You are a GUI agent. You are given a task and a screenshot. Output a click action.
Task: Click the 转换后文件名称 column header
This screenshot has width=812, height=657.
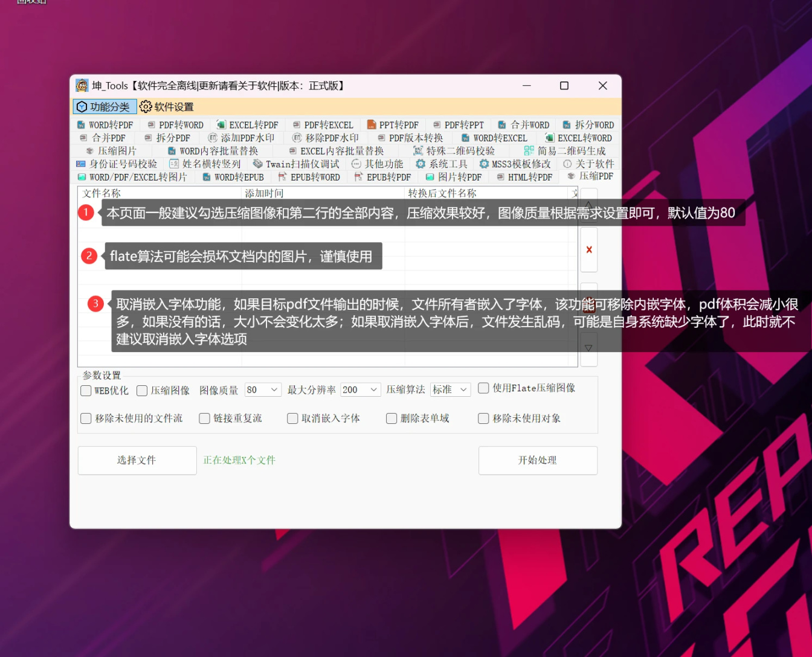[x=486, y=193]
